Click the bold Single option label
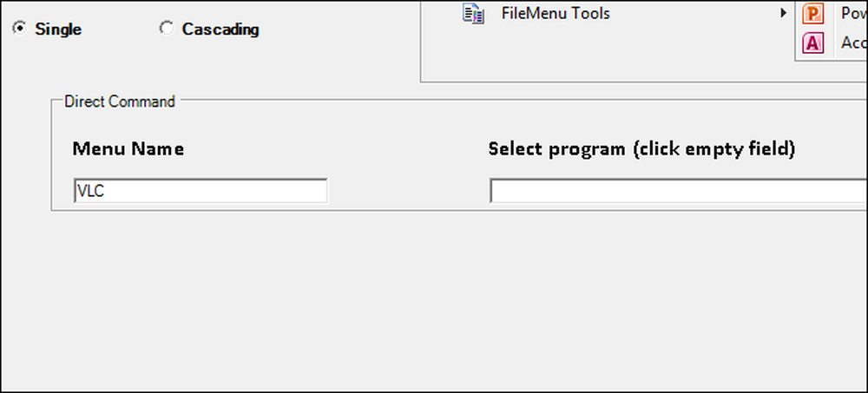Screen dimensions: 868x393 click(58, 29)
